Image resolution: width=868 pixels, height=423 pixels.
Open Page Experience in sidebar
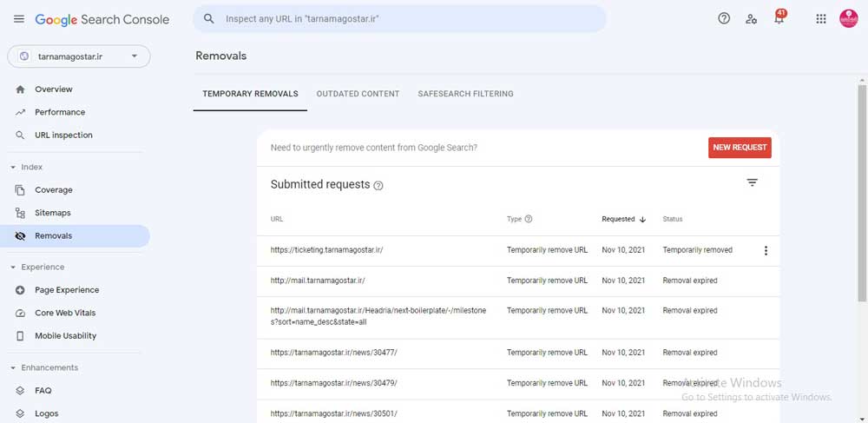[x=67, y=290]
